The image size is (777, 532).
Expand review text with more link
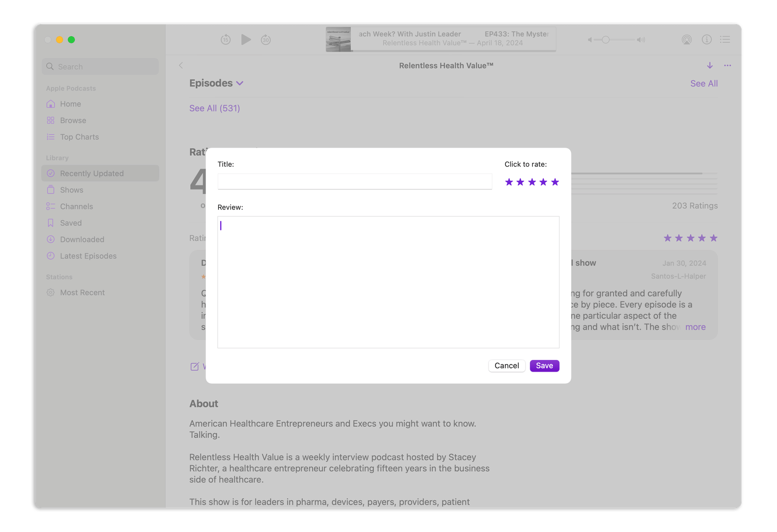pos(695,327)
